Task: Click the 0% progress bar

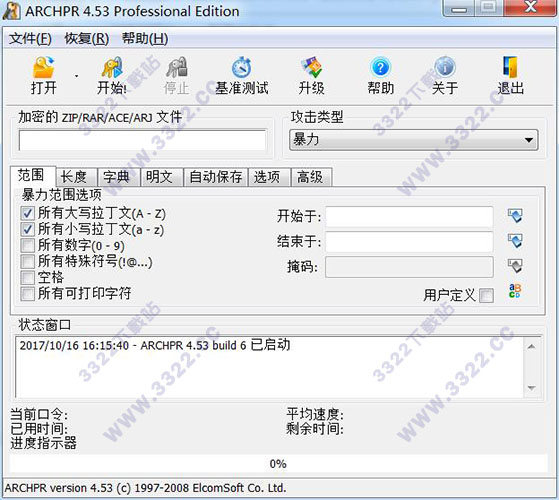Action: 278,464
